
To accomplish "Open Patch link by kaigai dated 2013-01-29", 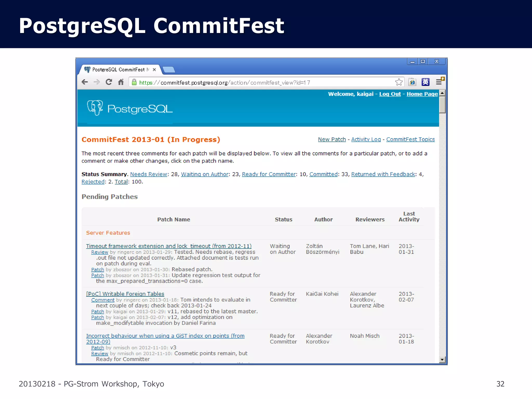I will pos(97,311).
